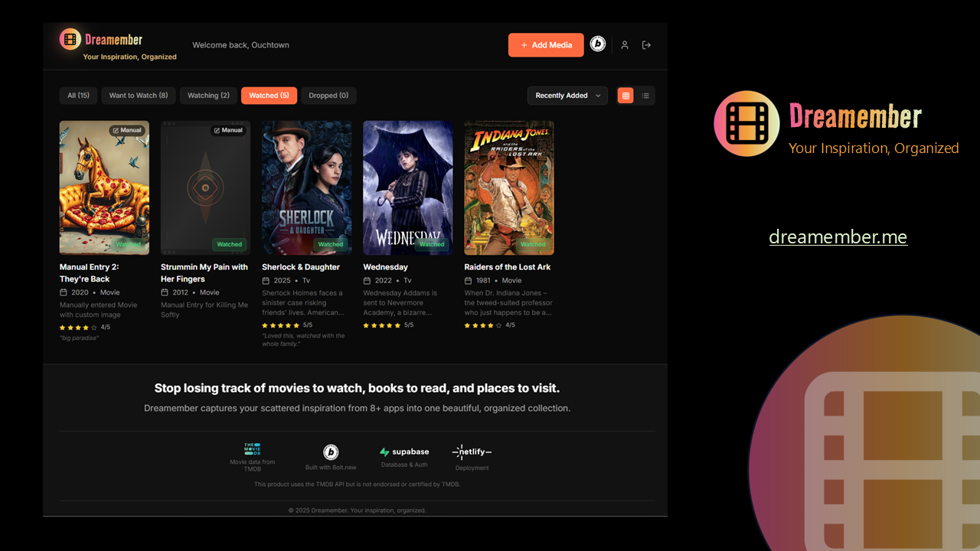The width and height of the screenshot is (980, 551).
Task: Click the Bolt.new logo in footer
Action: click(331, 452)
